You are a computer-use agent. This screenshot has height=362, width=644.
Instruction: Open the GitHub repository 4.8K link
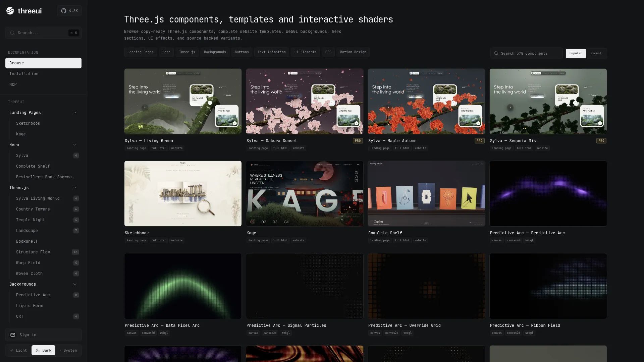tap(69, 11)
